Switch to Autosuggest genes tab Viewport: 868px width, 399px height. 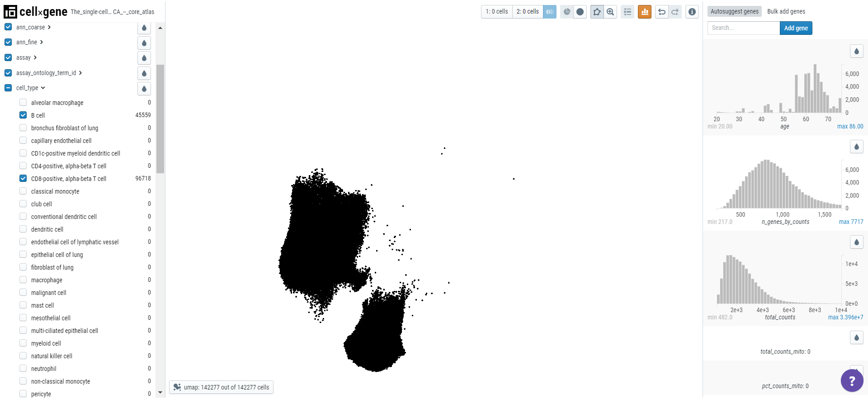pyautogui.click(x=735, y=11)
